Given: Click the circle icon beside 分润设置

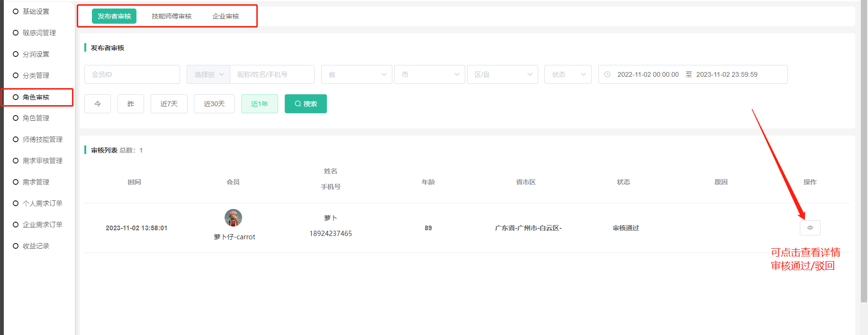Looking at the screenshot, I should [x=16, y=54].
